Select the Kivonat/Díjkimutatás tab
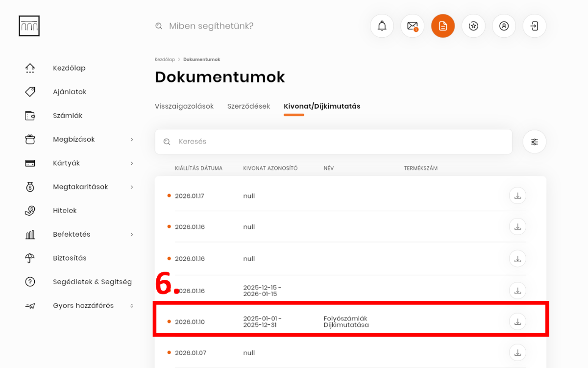The width and height of the screenshot is (588, 368). 322,106
